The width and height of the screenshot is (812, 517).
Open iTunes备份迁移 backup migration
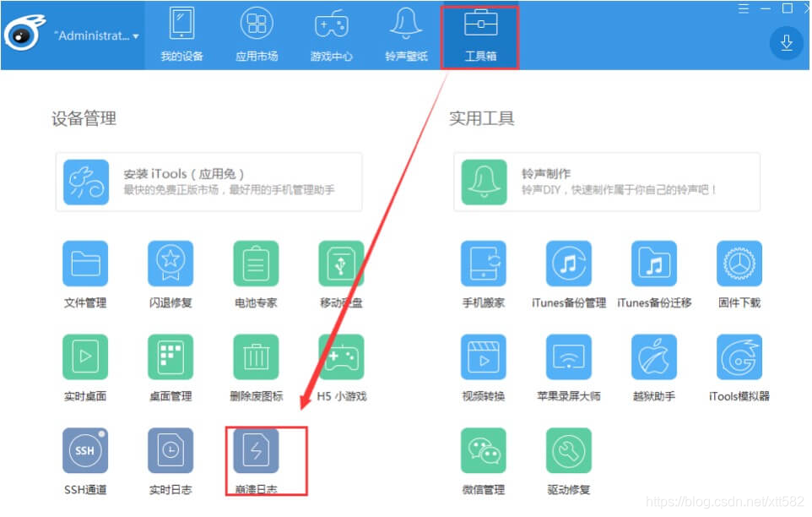654,264
